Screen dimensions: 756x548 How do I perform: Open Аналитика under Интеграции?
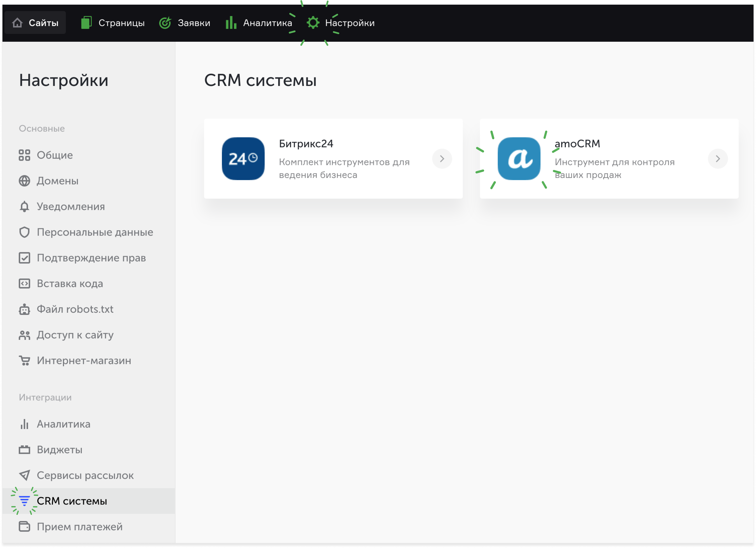[x=89, y=424]
